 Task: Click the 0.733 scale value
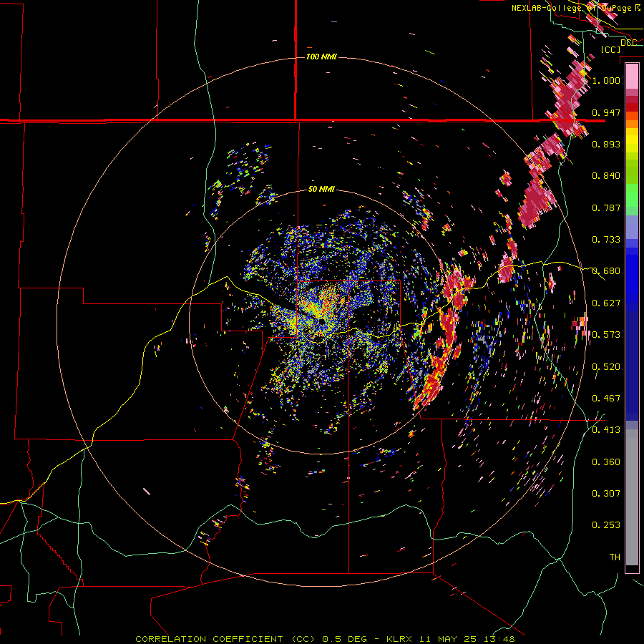606,240
